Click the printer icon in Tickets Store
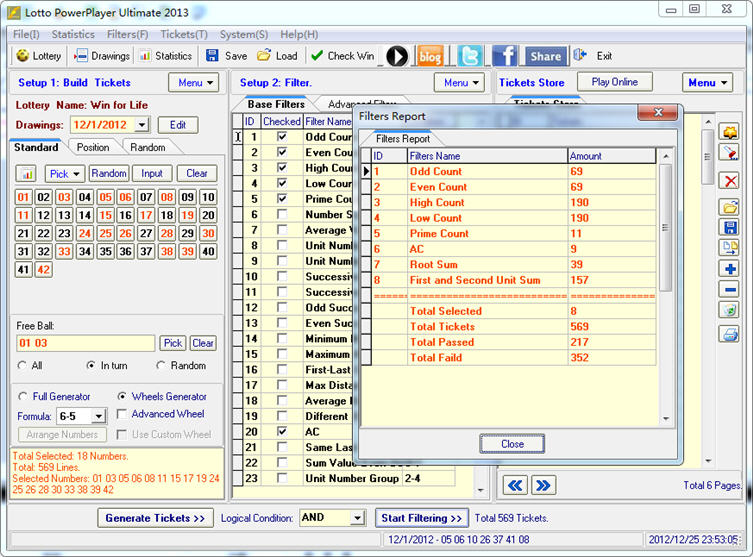The width and height of the screenshot is (753, 557). pos(729,333)
